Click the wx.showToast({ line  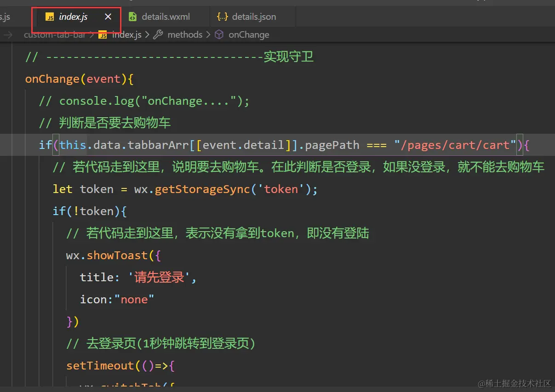tap(114, 256)
